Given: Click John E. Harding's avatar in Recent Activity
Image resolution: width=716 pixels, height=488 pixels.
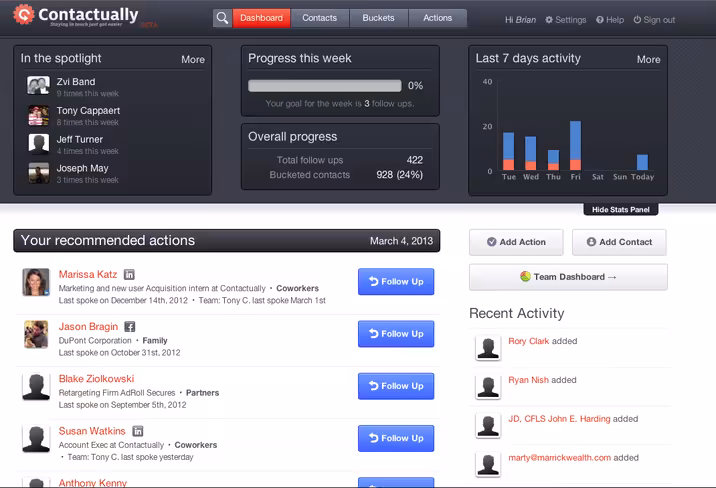Looking at the screenshot, I should (x=488, y=425).
